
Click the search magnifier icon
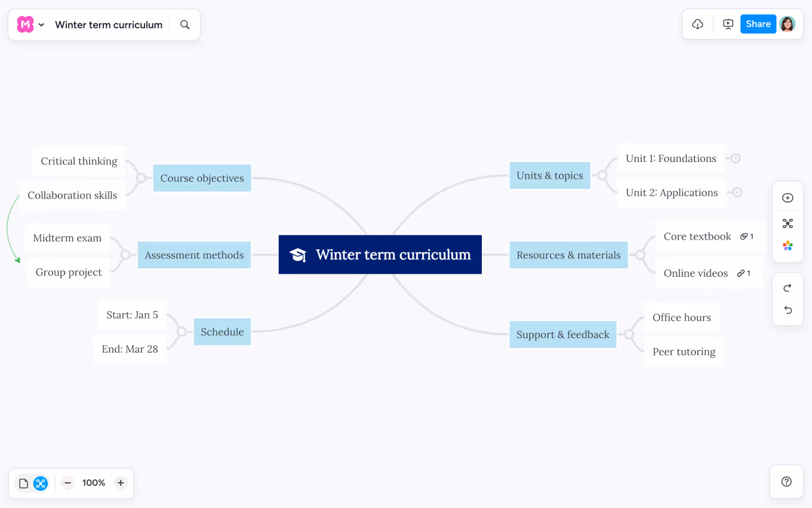(x=185, y=25)
